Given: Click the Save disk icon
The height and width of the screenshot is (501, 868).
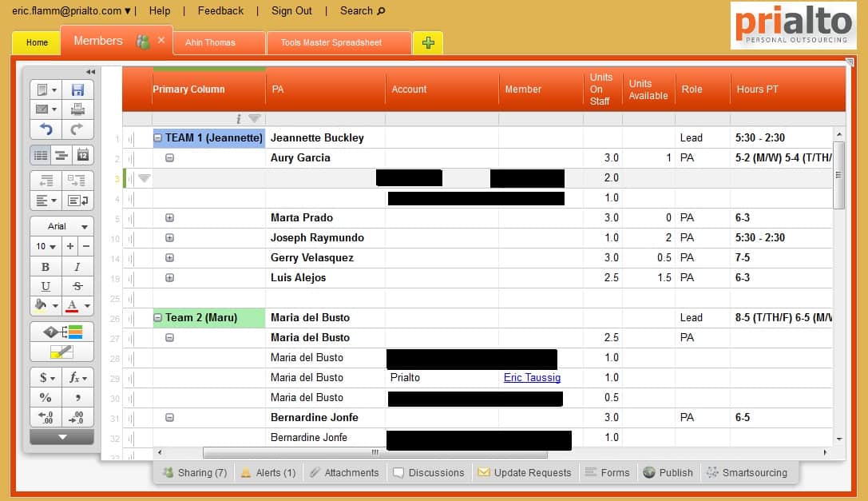Looking at the screenshot, I should tap(77, 90).
